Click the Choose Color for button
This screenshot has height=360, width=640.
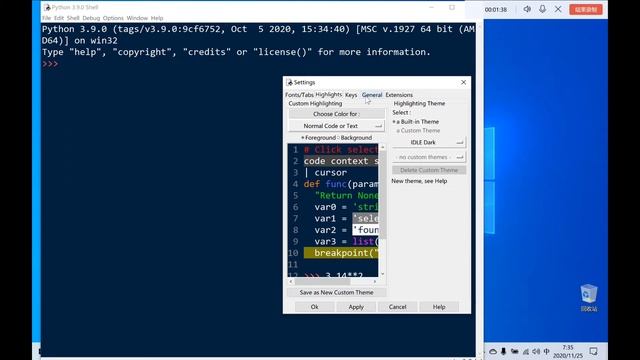click(336, 114)
